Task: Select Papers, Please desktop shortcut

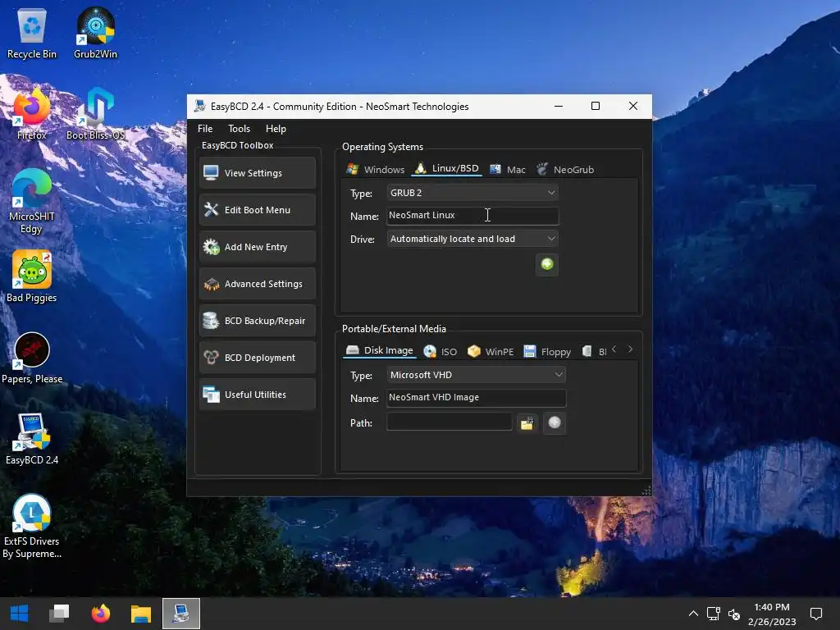Action: 32,358
